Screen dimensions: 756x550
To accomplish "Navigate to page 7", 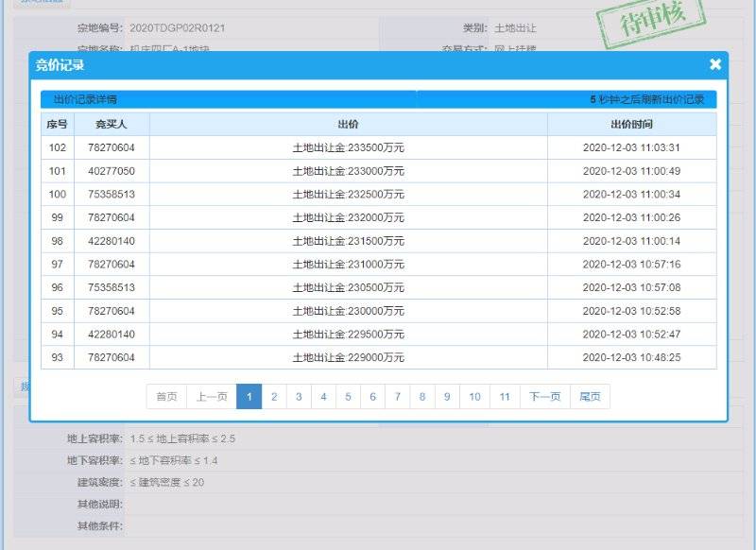I will click(398, 397).
